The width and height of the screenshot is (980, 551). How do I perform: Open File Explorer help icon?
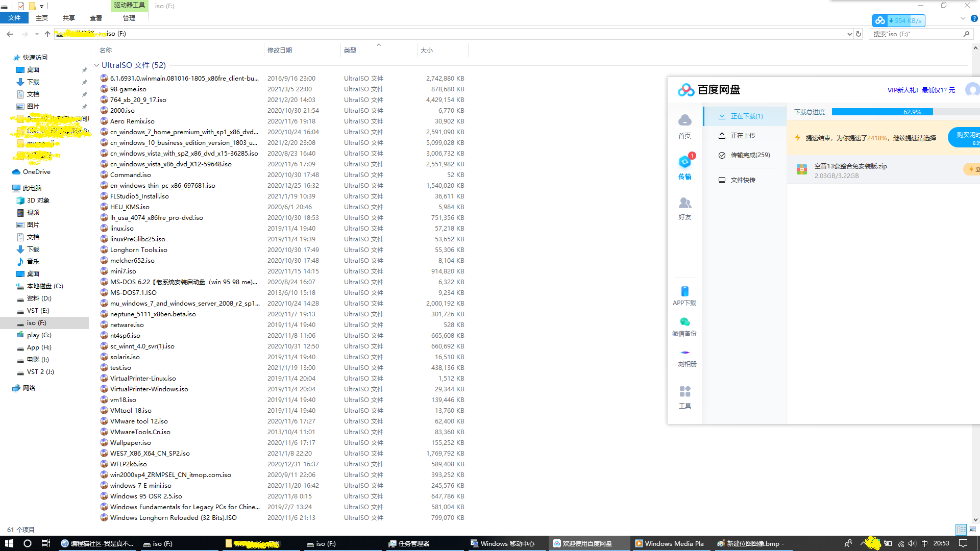pos(974,18)
